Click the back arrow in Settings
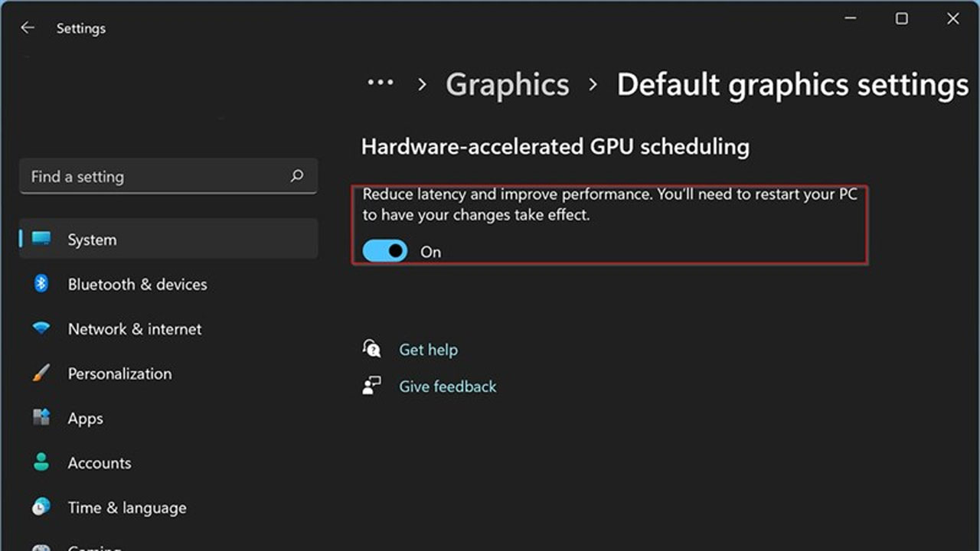The height and width of the screenshot is (551, 980). click(x=28, y=28)
